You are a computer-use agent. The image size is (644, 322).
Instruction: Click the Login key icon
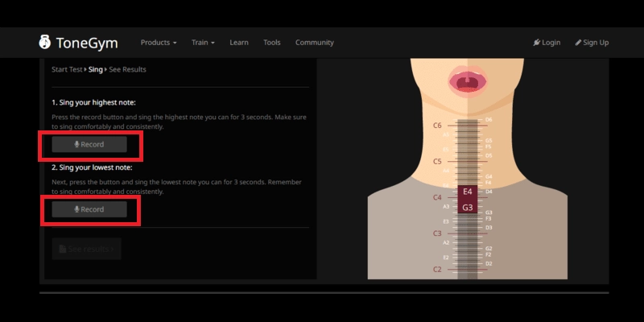click(537, 43)
